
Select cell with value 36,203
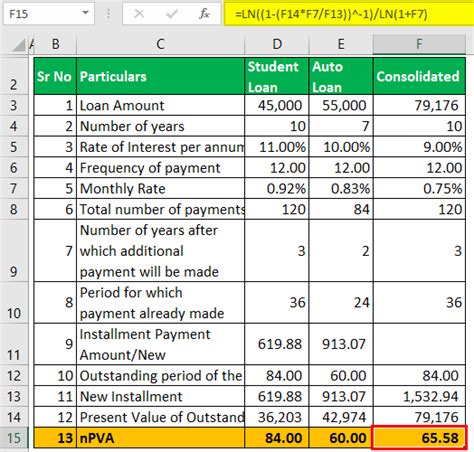point(277,417)
